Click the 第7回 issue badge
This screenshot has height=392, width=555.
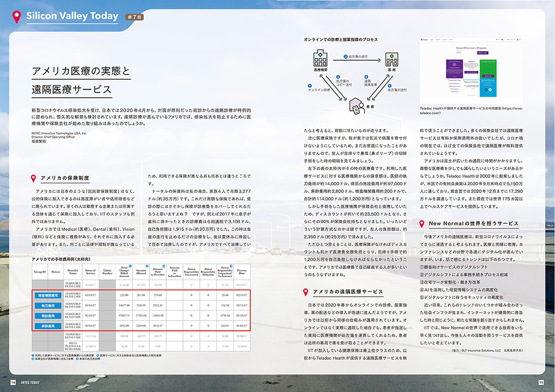coord(134,17)
